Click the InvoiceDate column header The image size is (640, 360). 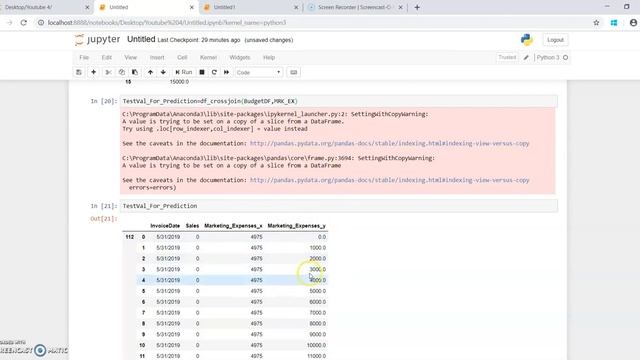click(x=165, y=226)
